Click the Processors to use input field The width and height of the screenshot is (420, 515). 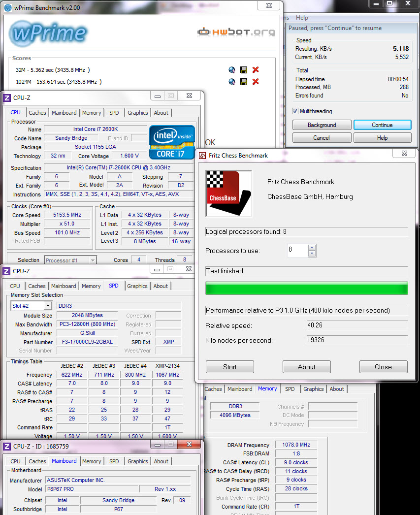click(x=298, y=250)
